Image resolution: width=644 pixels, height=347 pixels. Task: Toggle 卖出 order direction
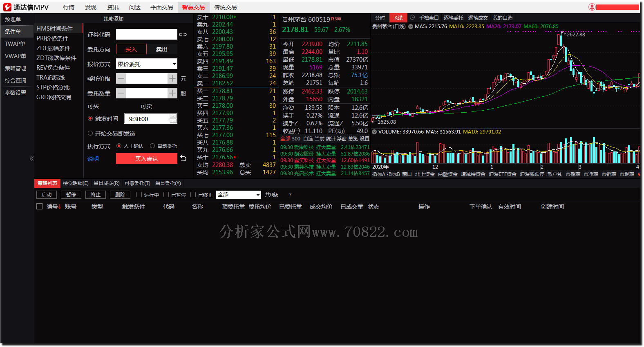click(162, 49)
